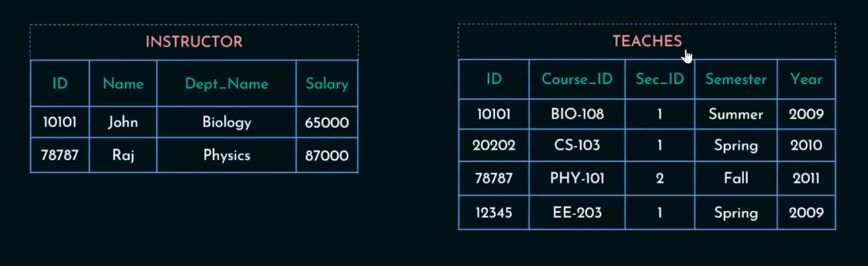Select the John name cell
868x266 pixels.
pyautogui.click(x=123, y=122)
